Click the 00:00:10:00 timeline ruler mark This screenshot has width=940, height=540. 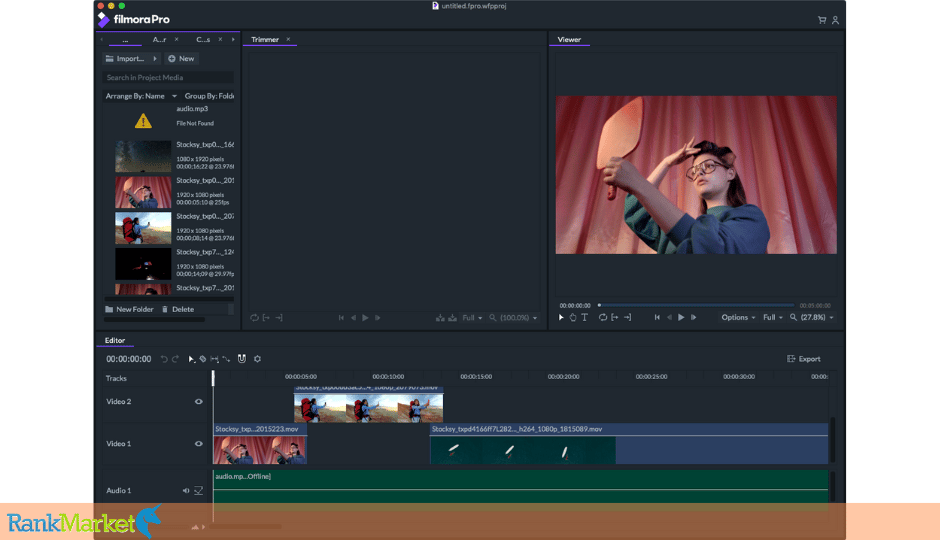click(388, 376)
